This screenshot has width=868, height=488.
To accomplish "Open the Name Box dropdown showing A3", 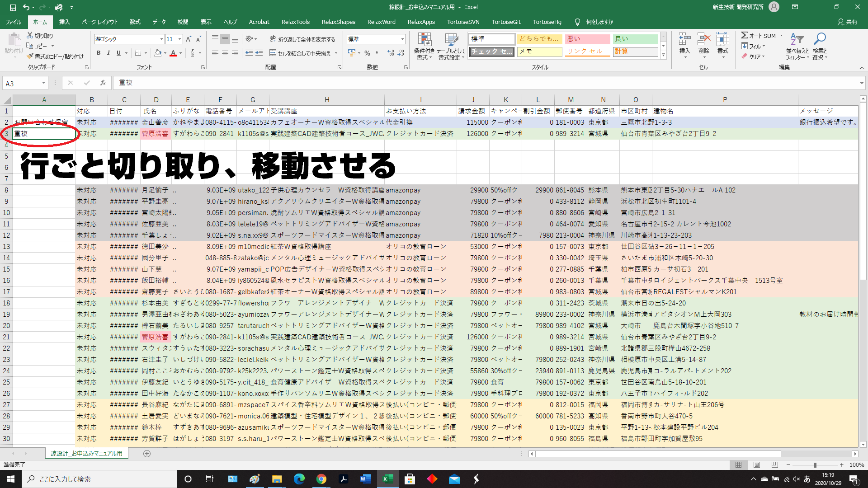I will pos(43,83).
